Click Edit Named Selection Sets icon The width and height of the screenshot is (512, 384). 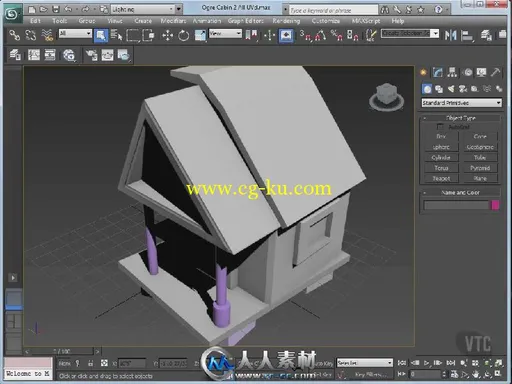(371, 35)
